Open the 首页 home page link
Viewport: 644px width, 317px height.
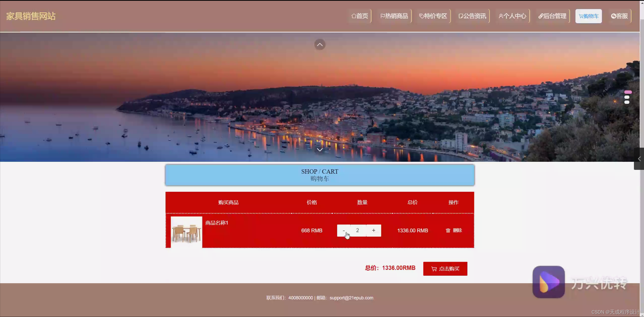360,16
